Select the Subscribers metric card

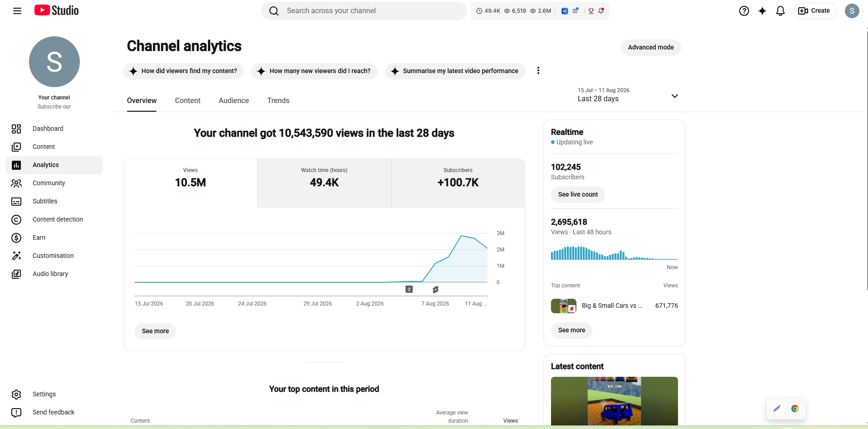tap(458, 183)
